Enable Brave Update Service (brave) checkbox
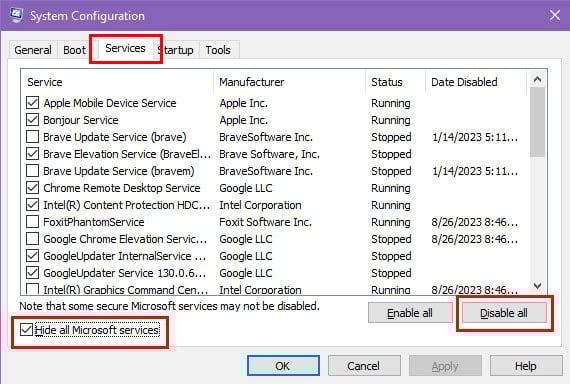Screen dimensions: 570x384 click(x=32, y=137)
